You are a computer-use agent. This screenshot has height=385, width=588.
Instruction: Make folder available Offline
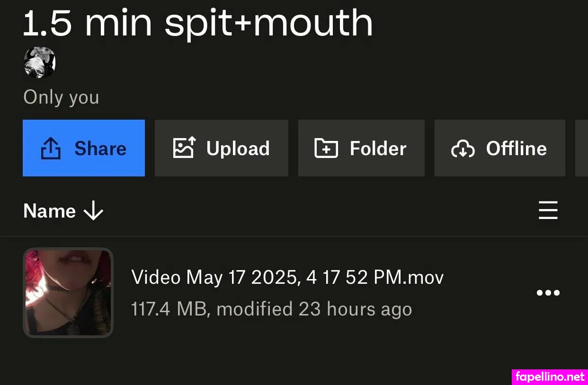coord(499,148)
